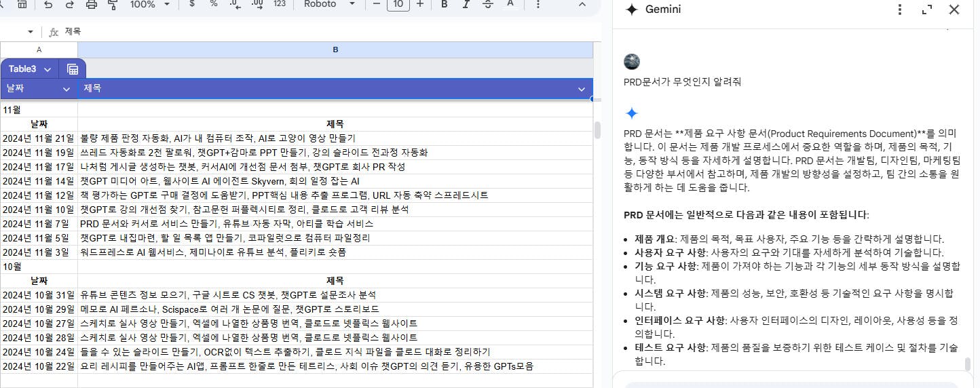The image size is (980, 388).
Task: Open the name box dropdown arrow
Action: (x=31, y=32)
